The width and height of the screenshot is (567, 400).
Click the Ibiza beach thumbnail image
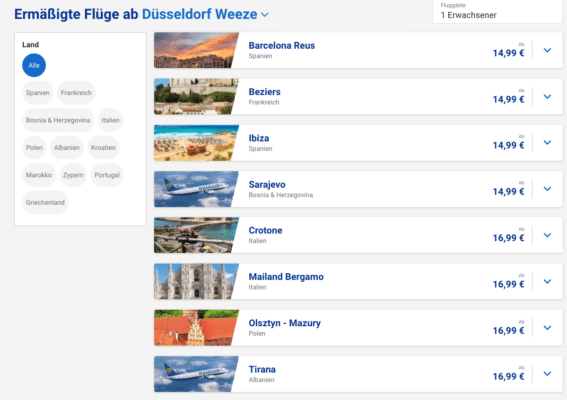point(196,143)
